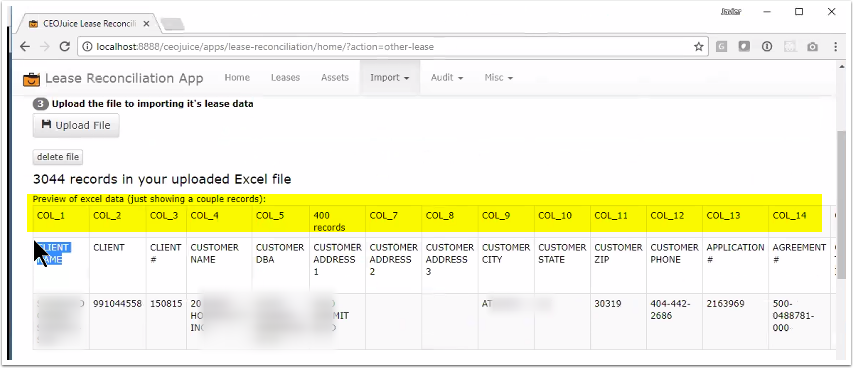Viewport: 853px width, 368px height.
Task: Expand the Import dropdown menu
Action: (390, 77)
